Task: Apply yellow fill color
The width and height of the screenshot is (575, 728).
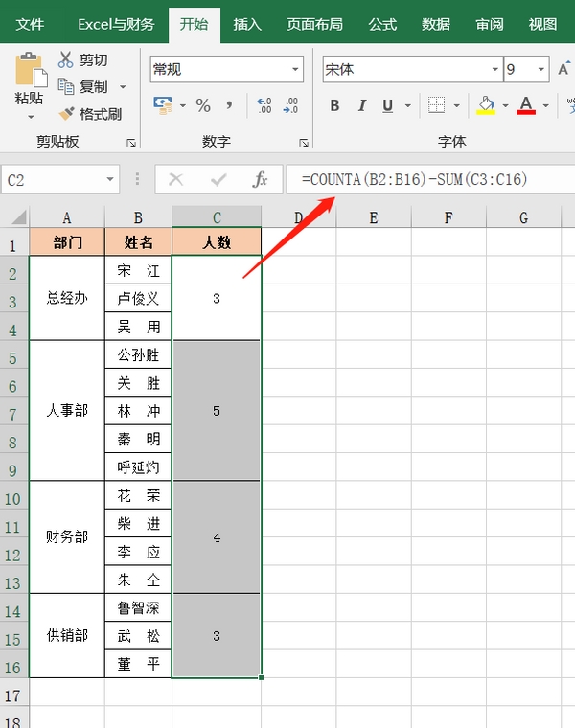Action: coord(486,105)
